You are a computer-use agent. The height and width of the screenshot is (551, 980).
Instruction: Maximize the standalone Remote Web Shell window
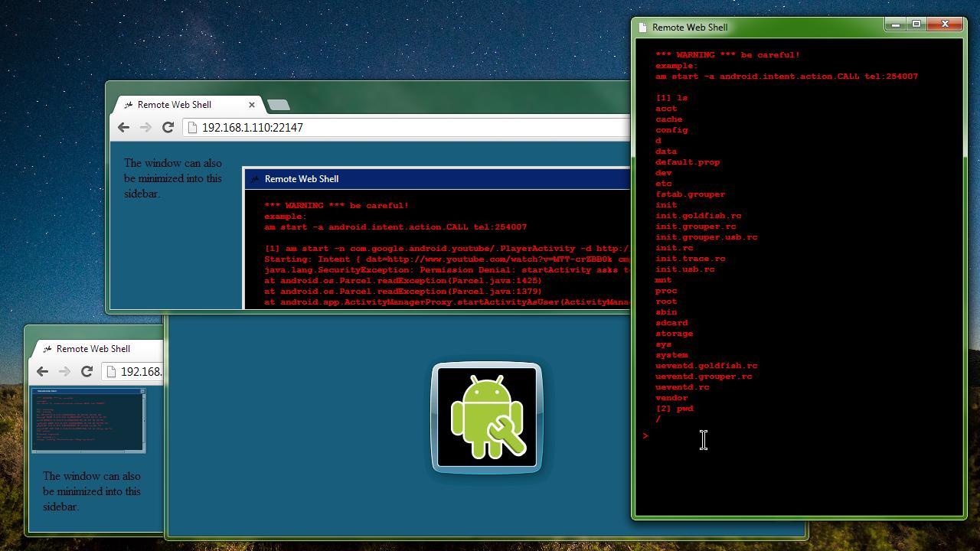(x=916, y=24)
